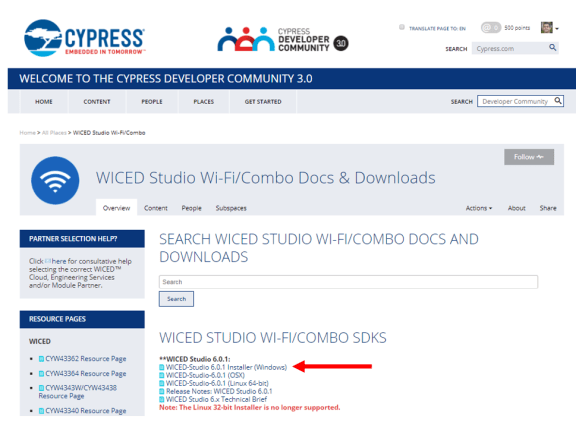Open CONTENT in navigation bar

[97, 102]
